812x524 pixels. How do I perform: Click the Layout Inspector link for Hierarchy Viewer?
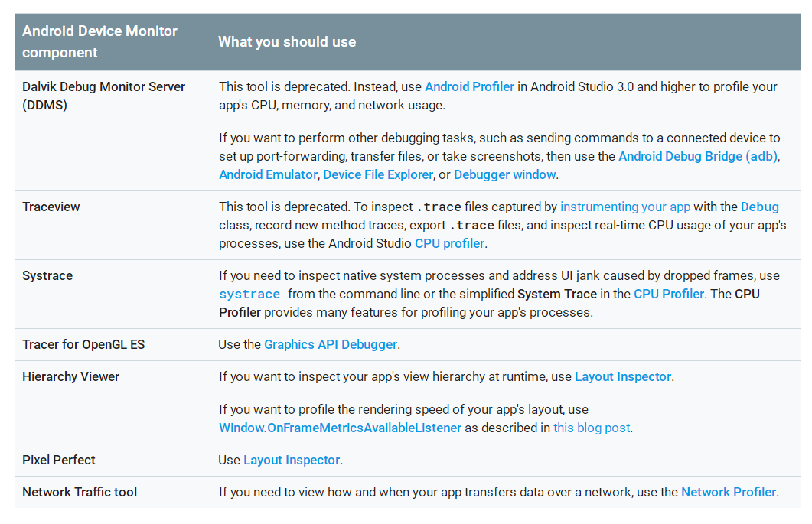coord(623,376)
